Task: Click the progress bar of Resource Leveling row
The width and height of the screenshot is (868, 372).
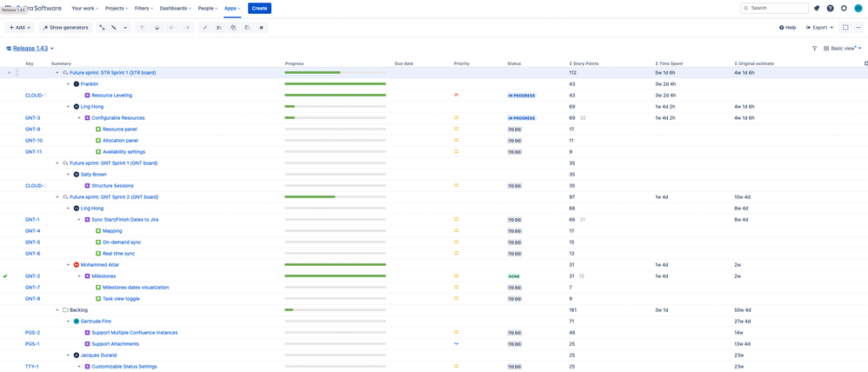Action: [335, 96]
